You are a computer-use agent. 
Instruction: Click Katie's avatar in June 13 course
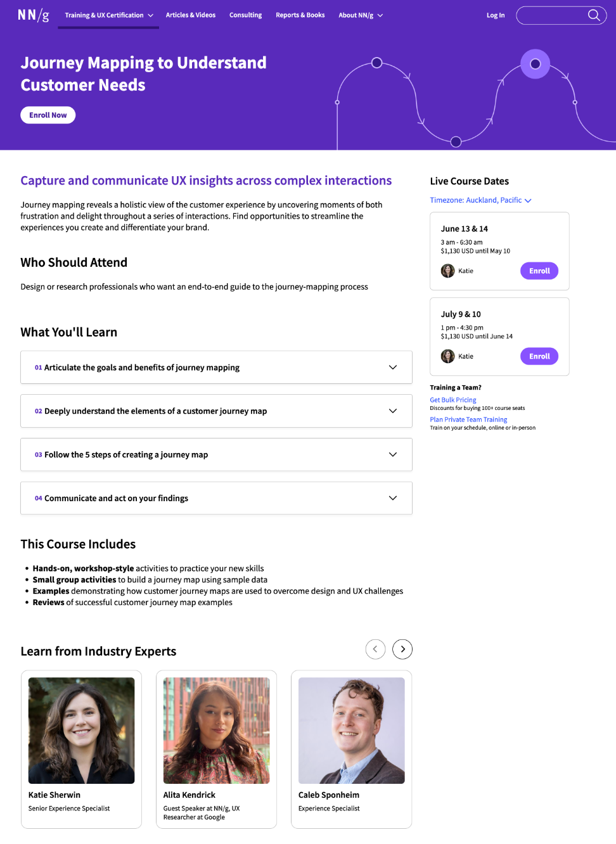coord(448,271)
